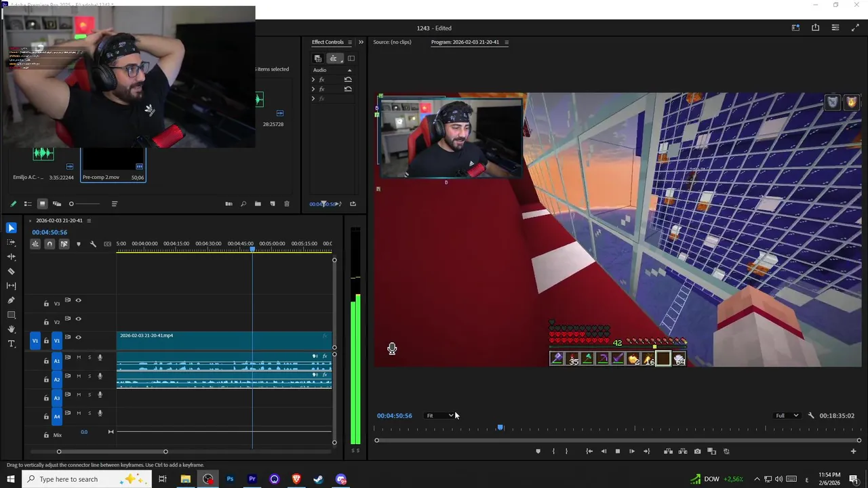868x488 pixels.
Task: Click the Extract button in Program monitor
Action: pyautogui.click(x=682, y=451)
